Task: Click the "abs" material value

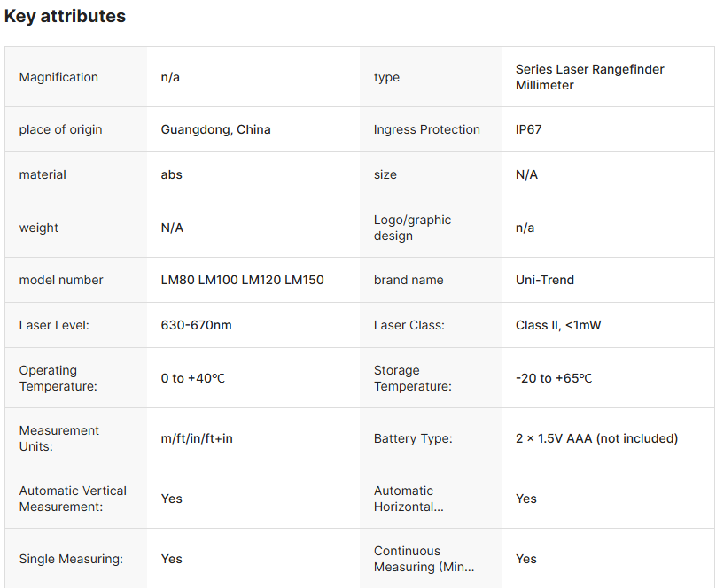Action: (x=171, y=174)
